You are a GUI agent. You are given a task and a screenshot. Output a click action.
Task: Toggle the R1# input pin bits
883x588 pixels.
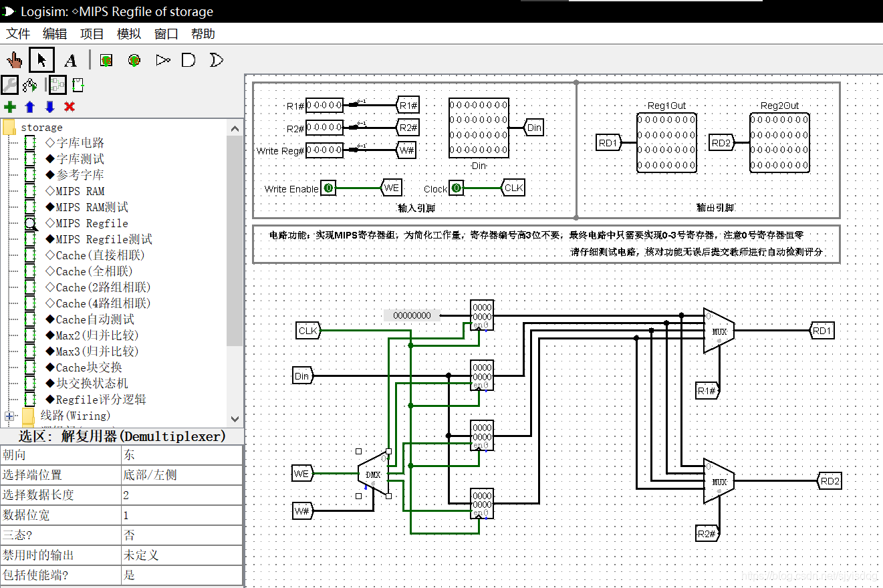pyautogui.click(x=324, y=105)
